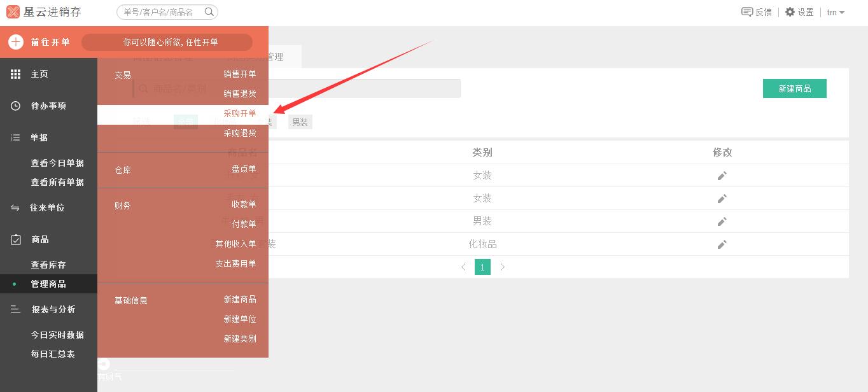
Task: Filter products by 男装 tag
Action: [x=300, y=122]
